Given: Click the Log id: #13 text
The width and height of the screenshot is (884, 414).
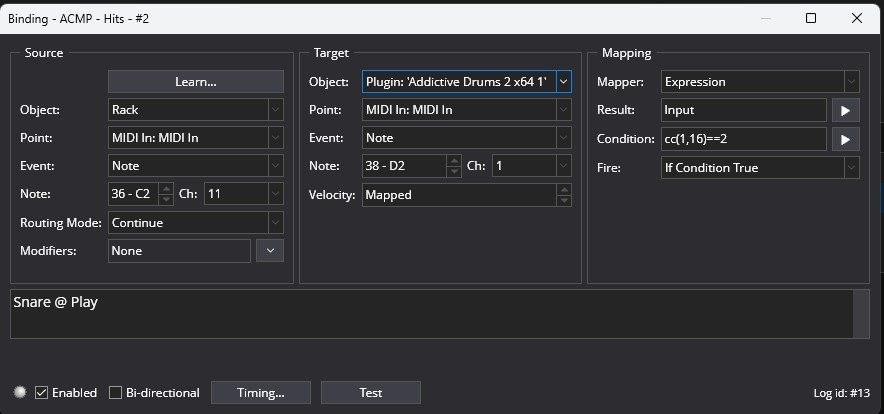Looking at the screenshot, I should point(842,393).
